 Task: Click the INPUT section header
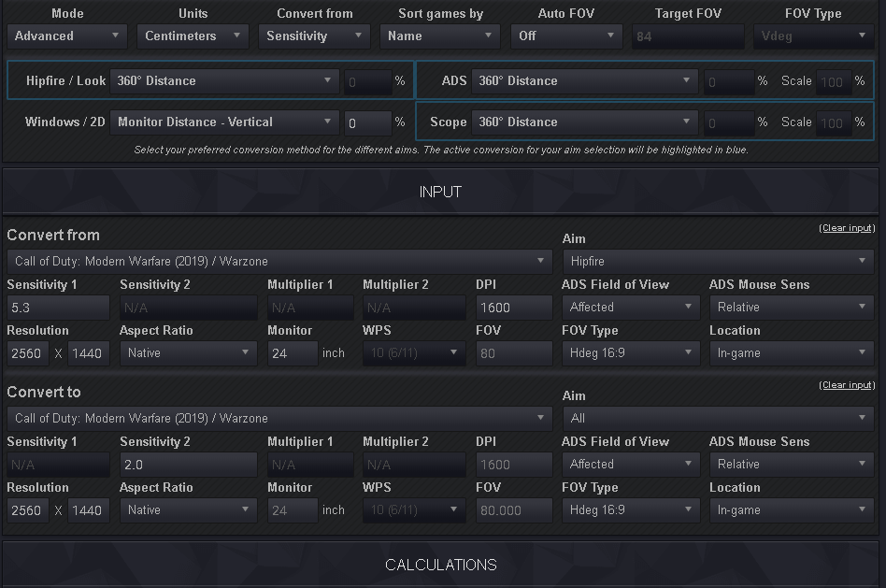[x=441, y=192]
